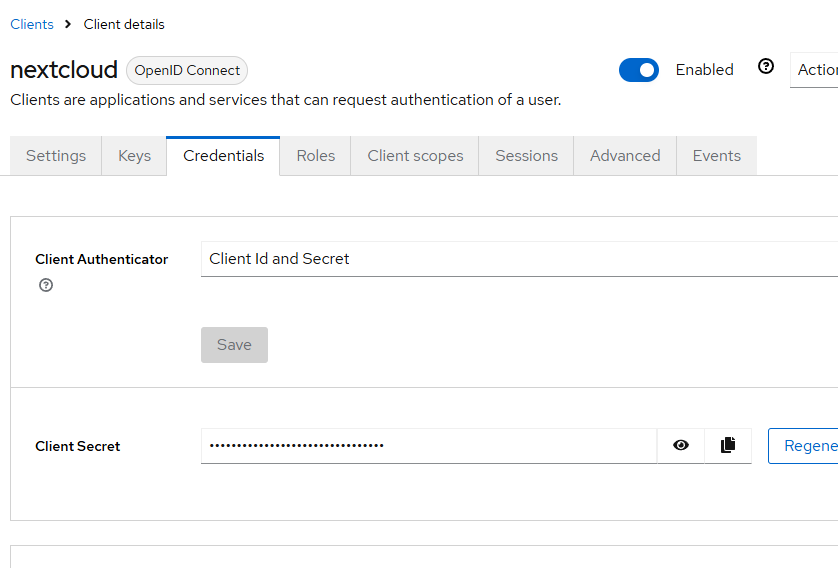838x568 pixels.
Task: Select the Credentials tab
Action: [223, 156]
